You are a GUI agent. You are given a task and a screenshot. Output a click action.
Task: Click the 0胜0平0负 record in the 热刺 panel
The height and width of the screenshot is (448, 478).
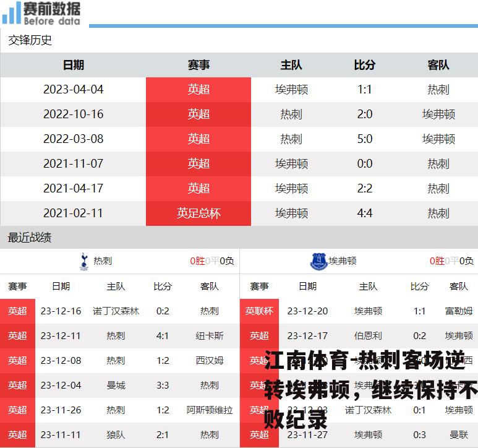(x=212, y=261)
